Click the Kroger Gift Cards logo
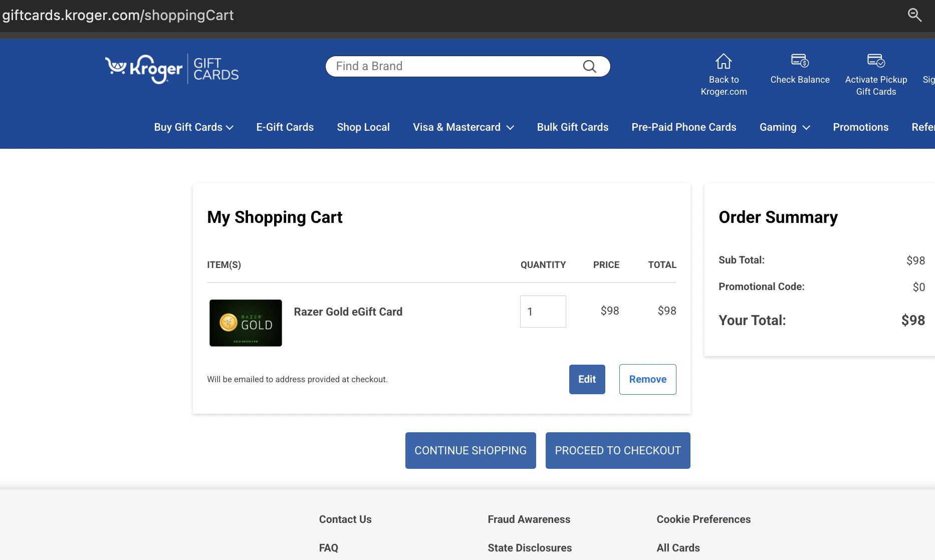The width and height of the screenshot is (935, 560). pos(172,69)
